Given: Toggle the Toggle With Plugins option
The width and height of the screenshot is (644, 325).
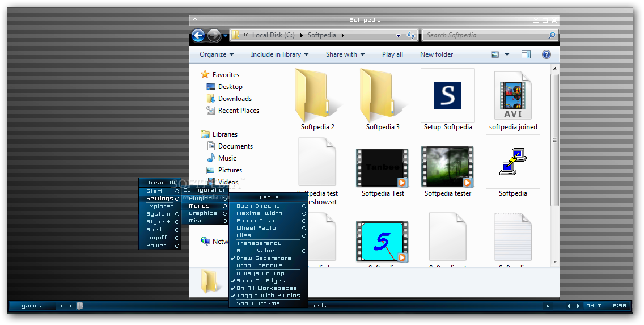Looking at the screenshot, I should tap(268, 296).
